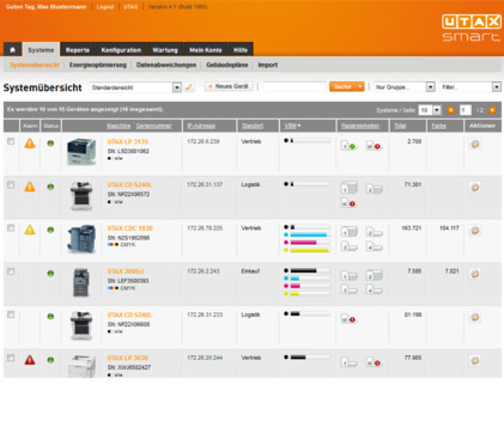The width and height of the screenshot is (504, 421).
Task: Open the Hilfe tab
Action: click(241, 50)
